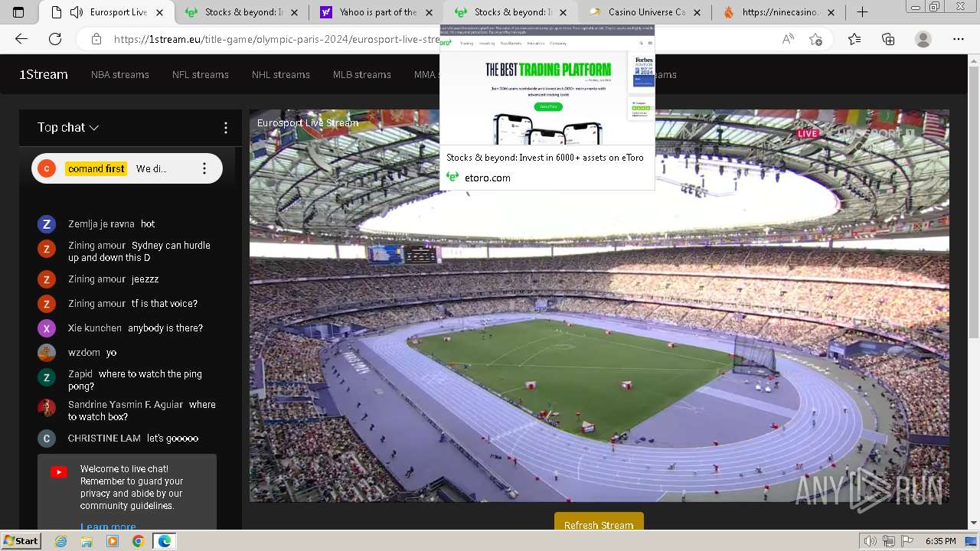Viewport: 980px width, 551px height.
Task: Switch to Edge in taskbar
Action: point(164,541)
